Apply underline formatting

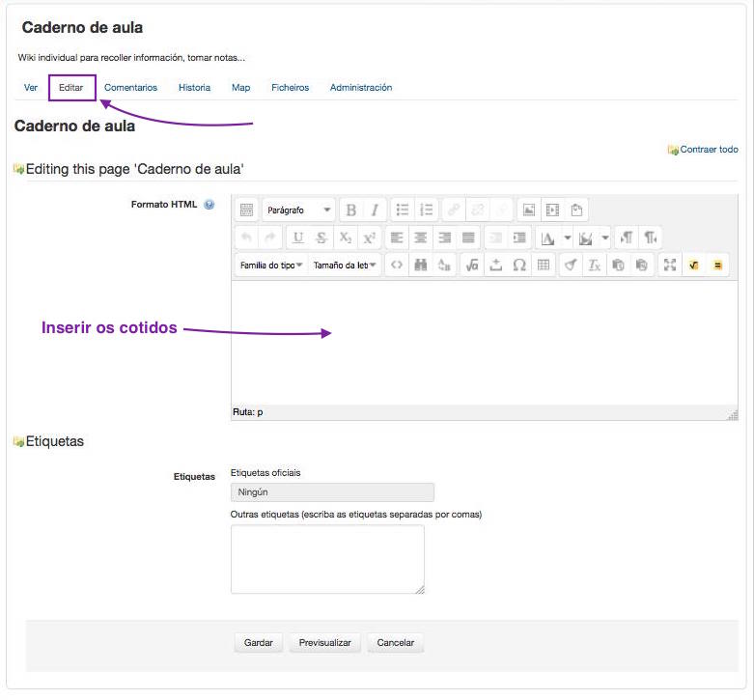(x=297, y=238)
